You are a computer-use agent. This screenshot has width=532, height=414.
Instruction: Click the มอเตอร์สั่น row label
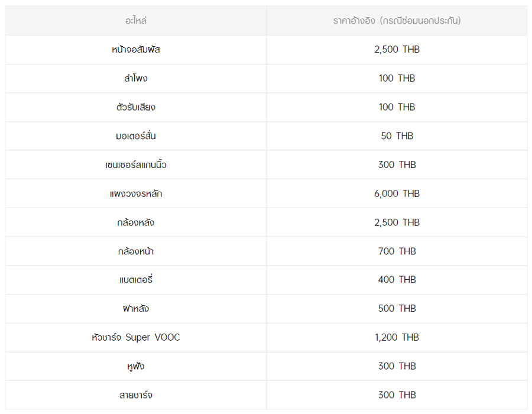136,136
